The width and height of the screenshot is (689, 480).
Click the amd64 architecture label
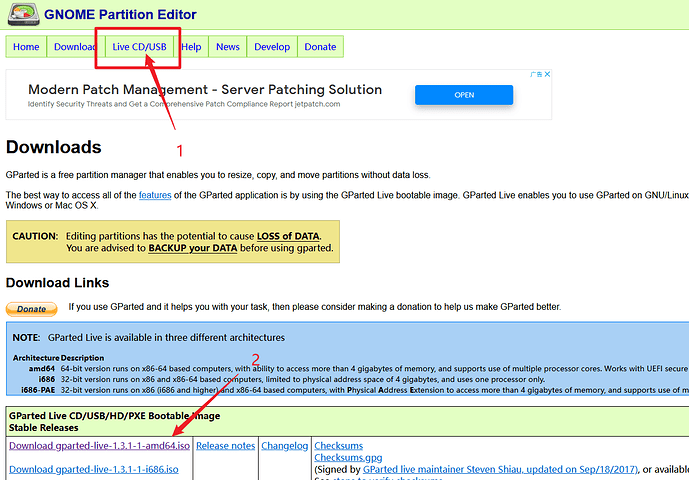point(42,369)
